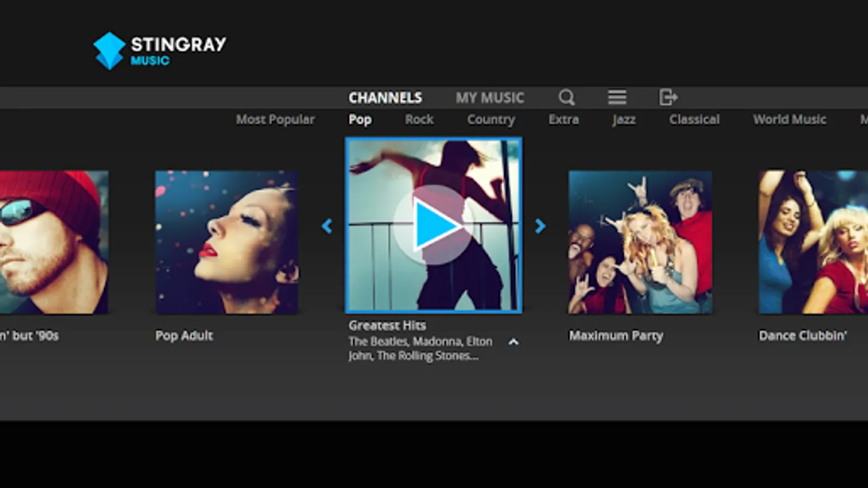Image resolution: width=868 pixels, height=488 pixels.
Task: Click the Dance Clubbin' channel title
Action: [x=802, y=336]
